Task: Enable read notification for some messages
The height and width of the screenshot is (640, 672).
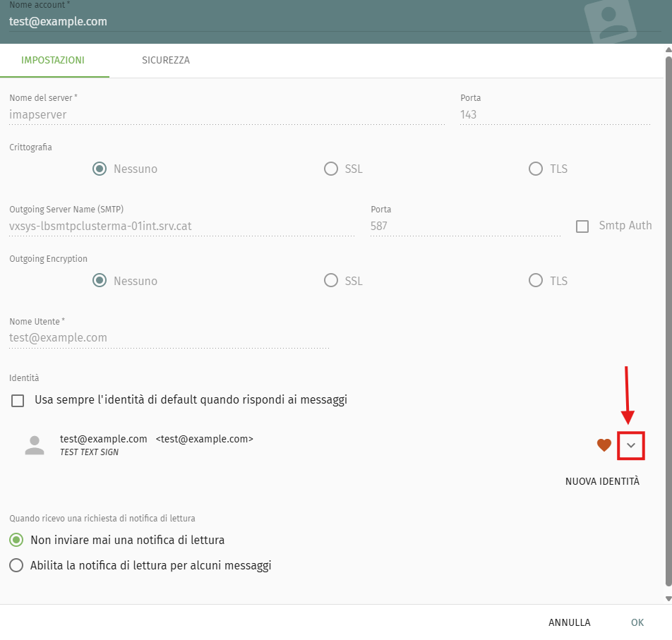Action: pyautogui.click(x=16, y=565)
